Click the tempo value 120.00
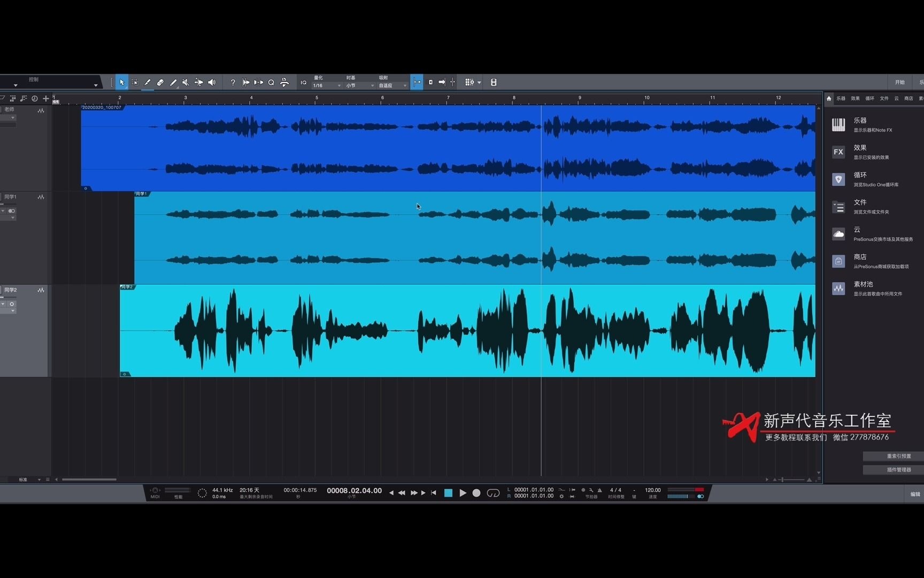The image size is (924, 578). [x=653, y=490]
